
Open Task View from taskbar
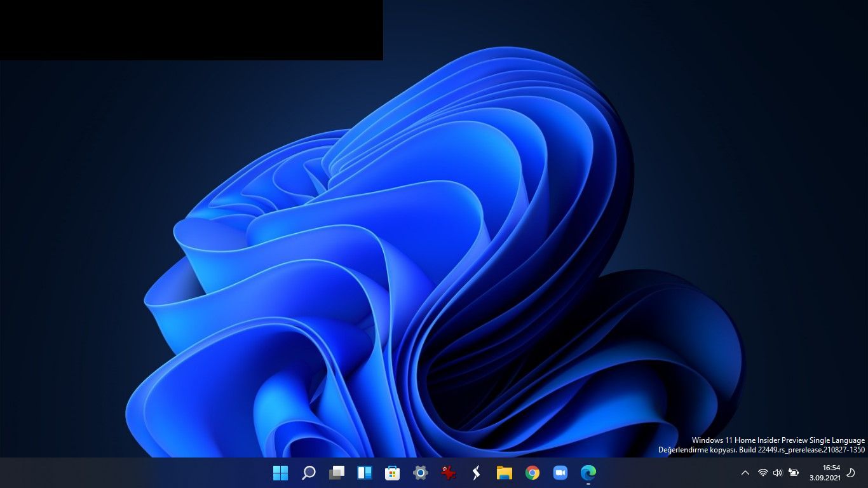coord(337,473)
